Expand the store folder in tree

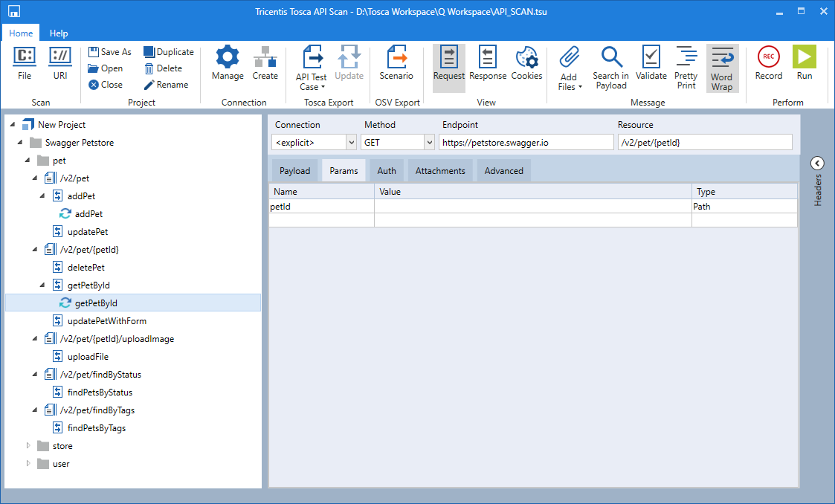30,446
